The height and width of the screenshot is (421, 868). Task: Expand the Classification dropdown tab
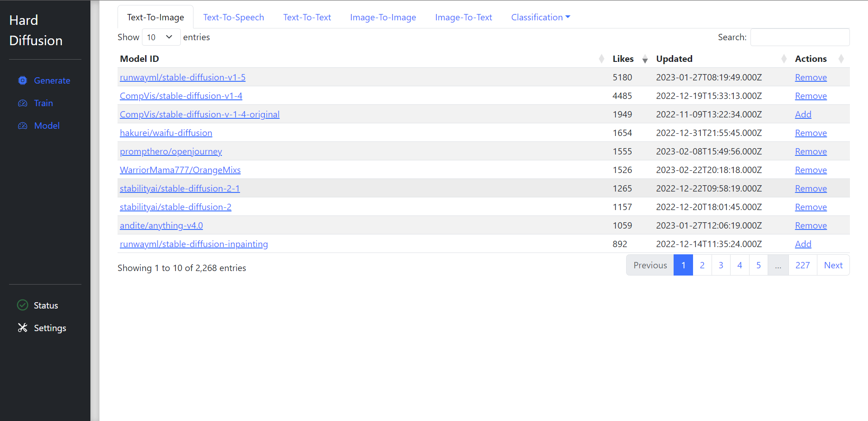(x=541, y=17)
